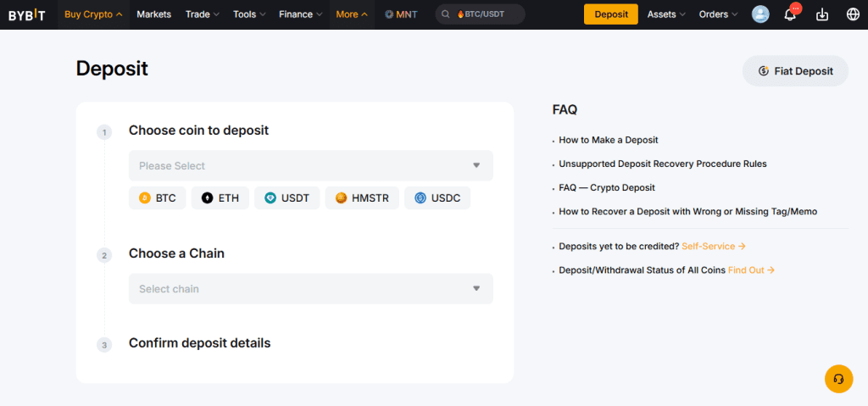Select the BTC quick coin chip
The image size is (868, 406).
coord(157,198)
